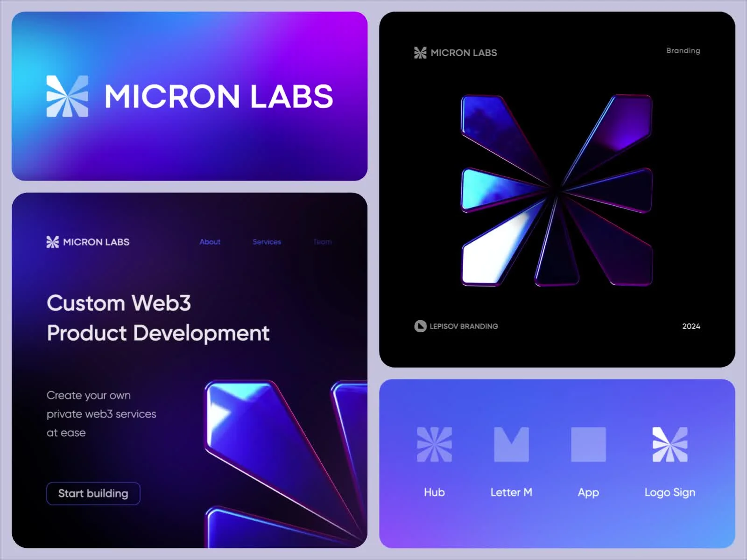Click the App label text

click(588, 493)
